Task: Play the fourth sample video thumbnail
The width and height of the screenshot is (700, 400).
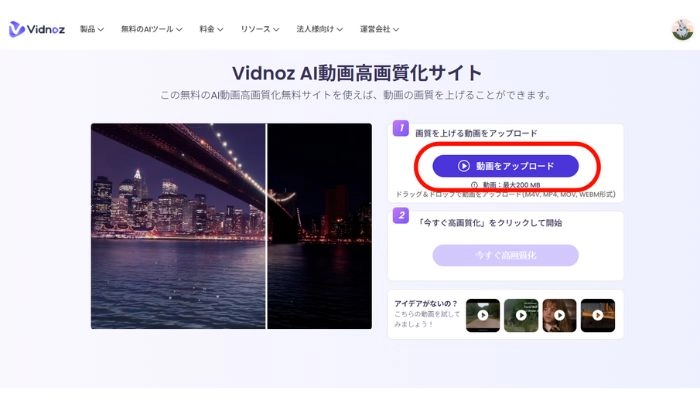Action: (598, 316)
